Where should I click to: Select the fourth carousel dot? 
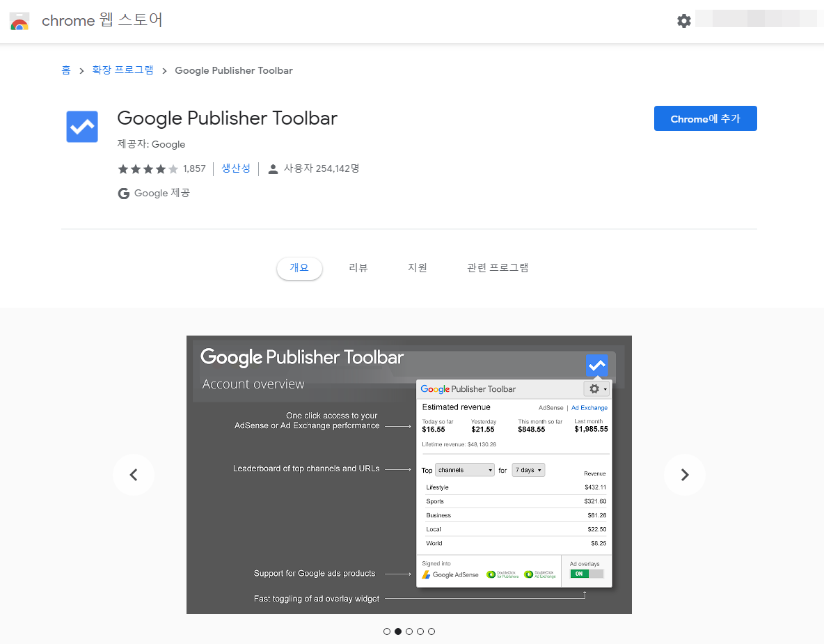420,631
